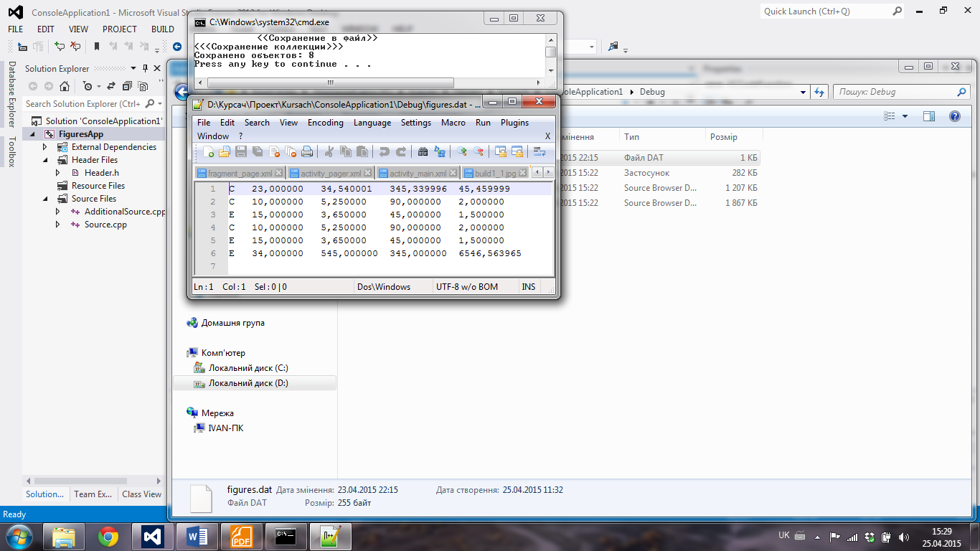Toggle INS insert mode in Notepad++ status bar
Screen dimensions: 980x551
coord(529,286)
